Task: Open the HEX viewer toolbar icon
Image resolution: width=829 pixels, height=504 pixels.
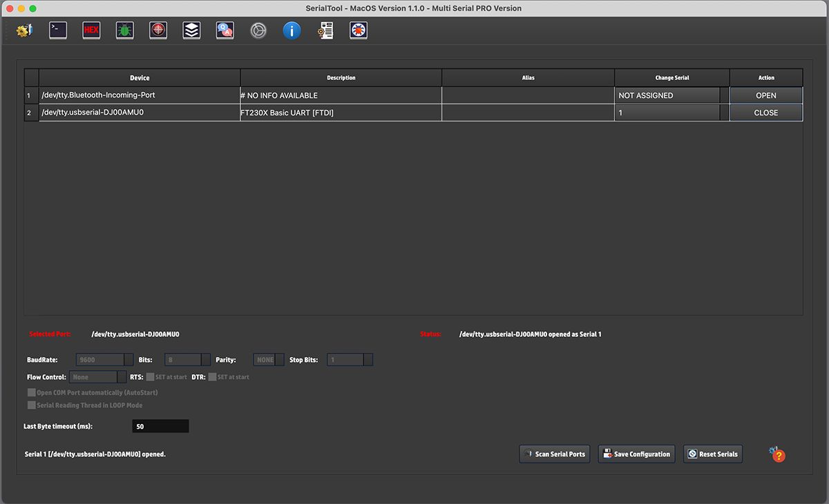Action: click(90, 30)
